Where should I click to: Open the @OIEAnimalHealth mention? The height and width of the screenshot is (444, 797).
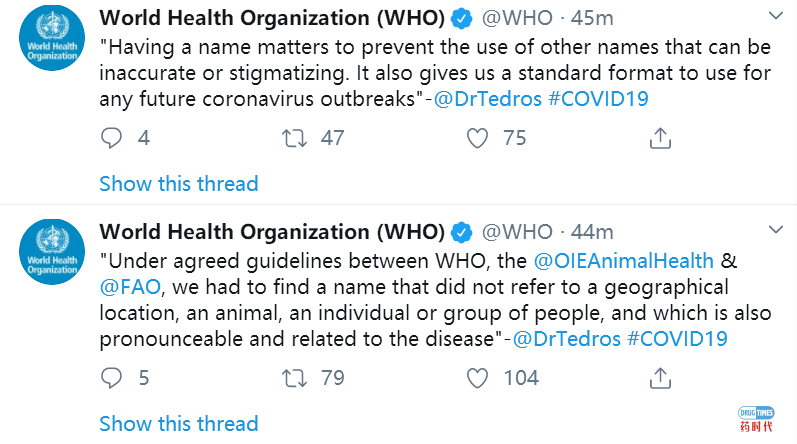(624, 261)
